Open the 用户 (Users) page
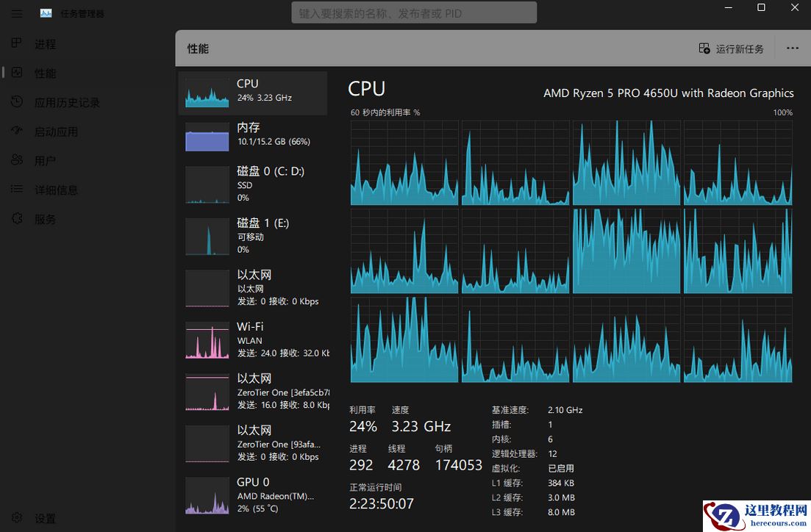Image resolution: width=811 pixels, height=532 pixels. point(44,160)
